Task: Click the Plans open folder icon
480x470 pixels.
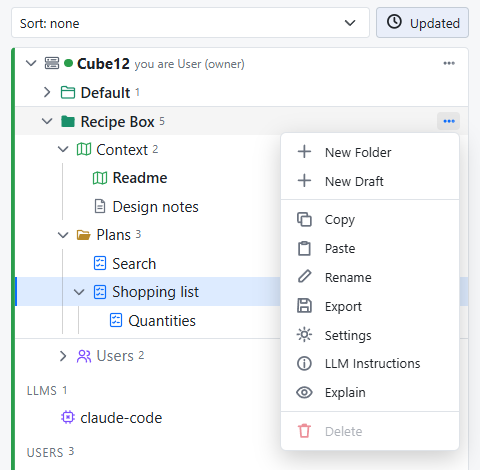Action: [83, 235]
